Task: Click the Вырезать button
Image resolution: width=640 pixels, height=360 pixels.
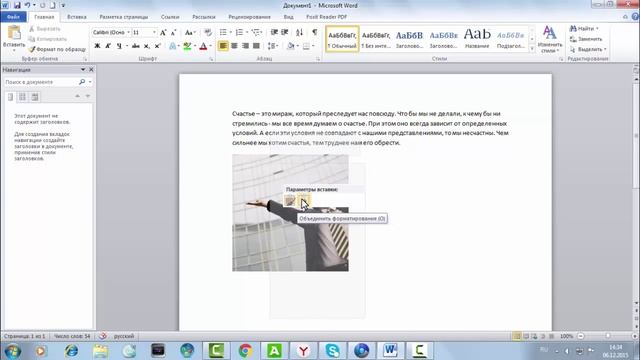Action: pos(45,29)
